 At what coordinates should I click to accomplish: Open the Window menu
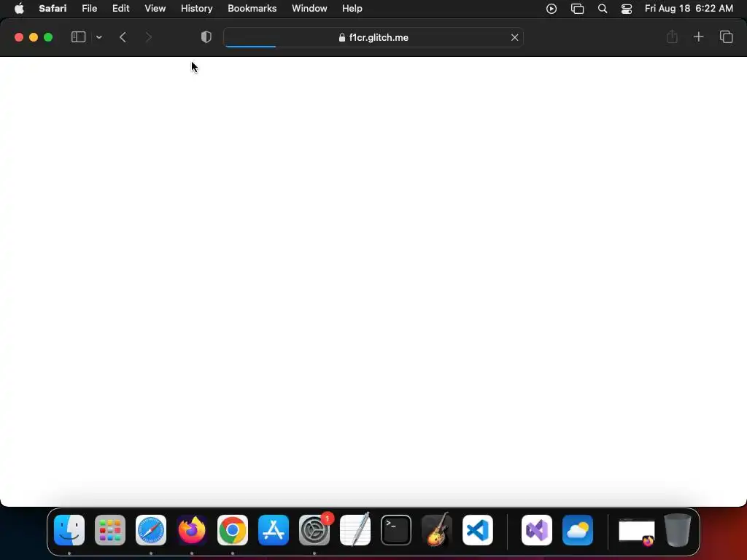pyautogui.click(x=309, y=8)
